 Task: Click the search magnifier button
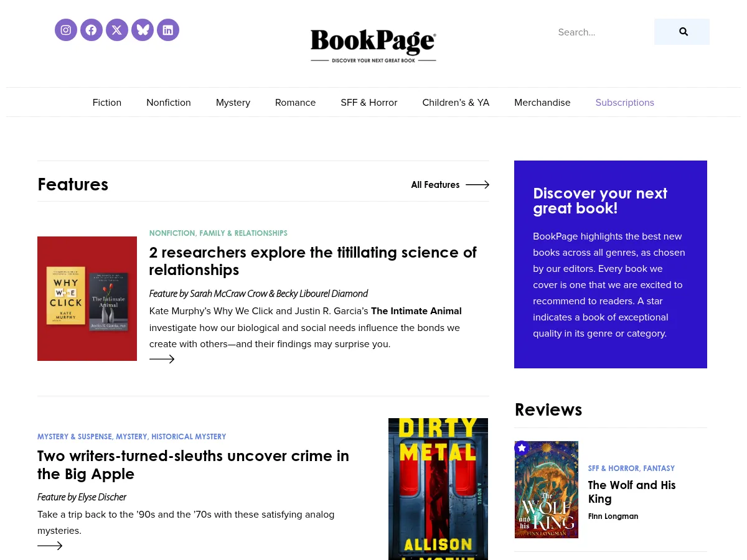682,32
